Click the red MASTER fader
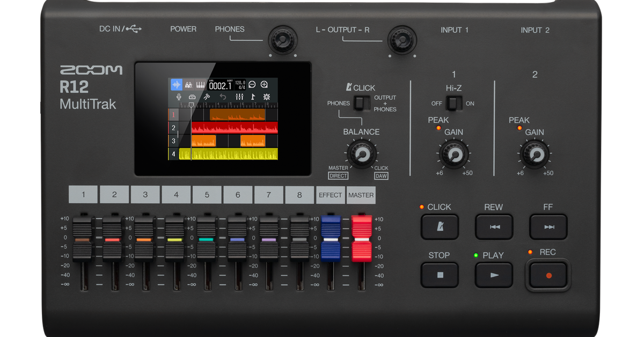 362,238
